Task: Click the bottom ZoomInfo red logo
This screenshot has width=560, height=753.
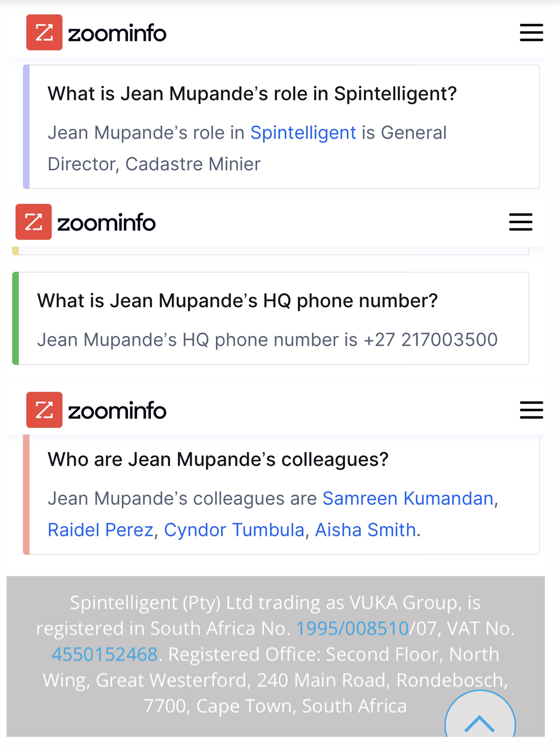Action: [x=44, y=410]
